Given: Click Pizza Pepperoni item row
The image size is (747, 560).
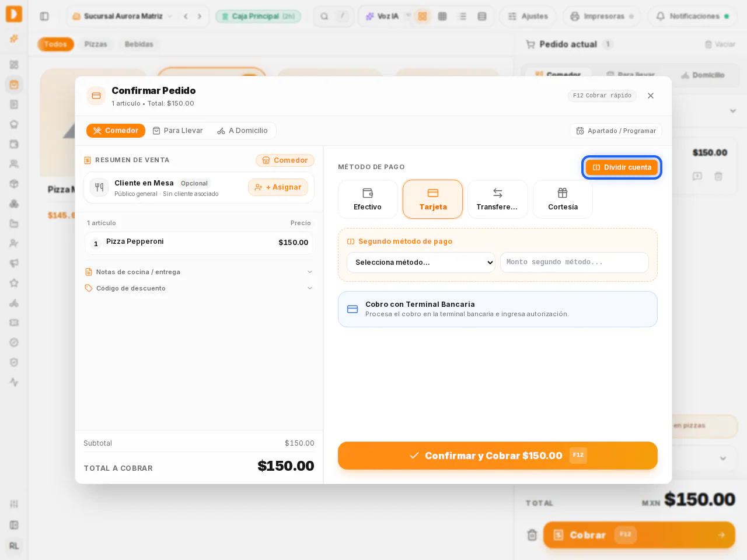Looking at the screenshot, I should click(199, 243).
